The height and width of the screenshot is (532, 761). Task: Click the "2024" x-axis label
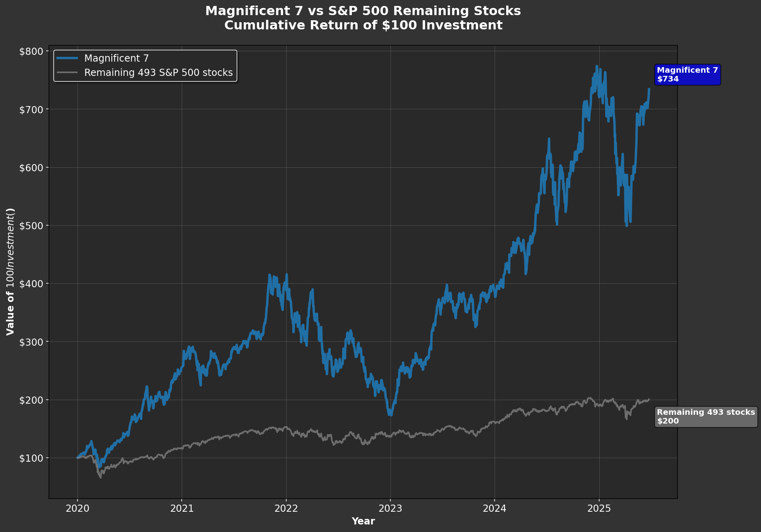click(x=495, y=509)
